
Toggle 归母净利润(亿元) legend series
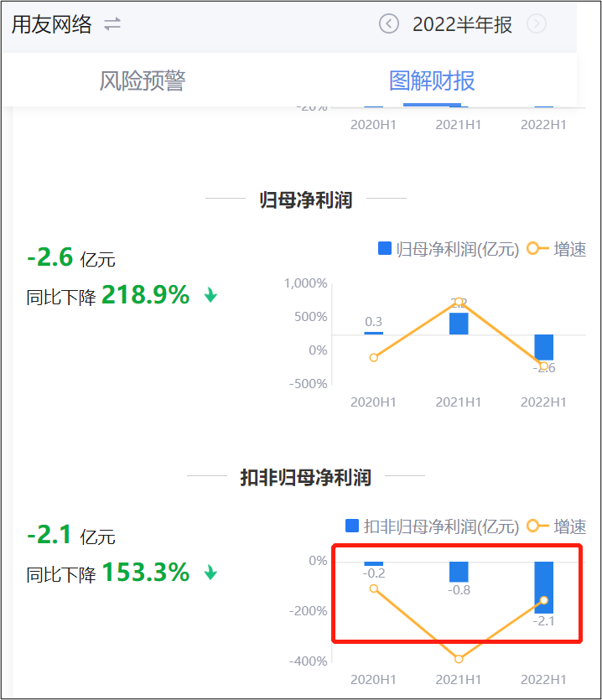click(449, 249)
